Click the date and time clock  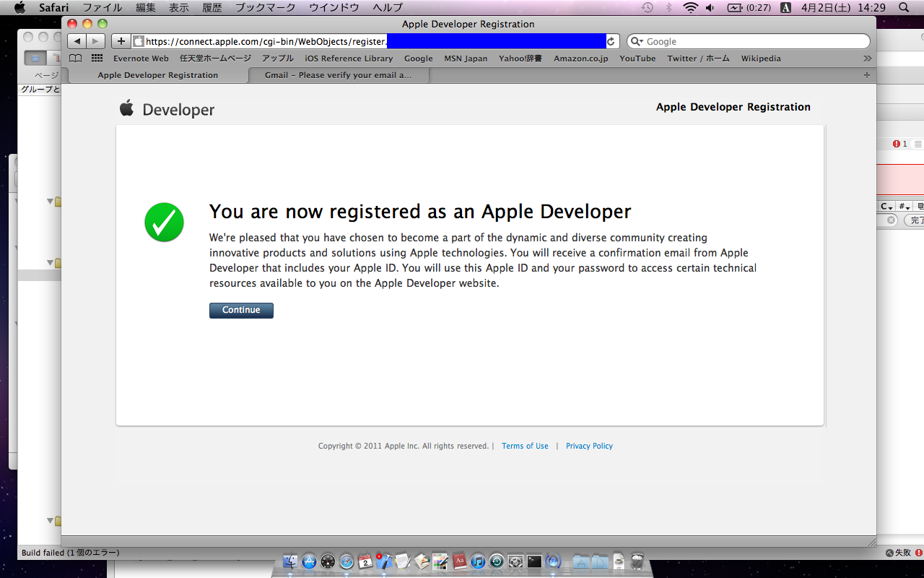842,7
